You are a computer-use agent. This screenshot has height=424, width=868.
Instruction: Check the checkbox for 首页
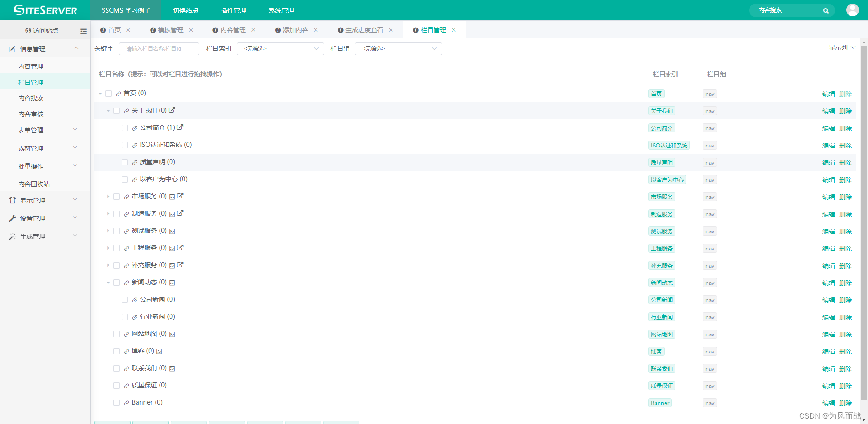[x=108, y=93]
